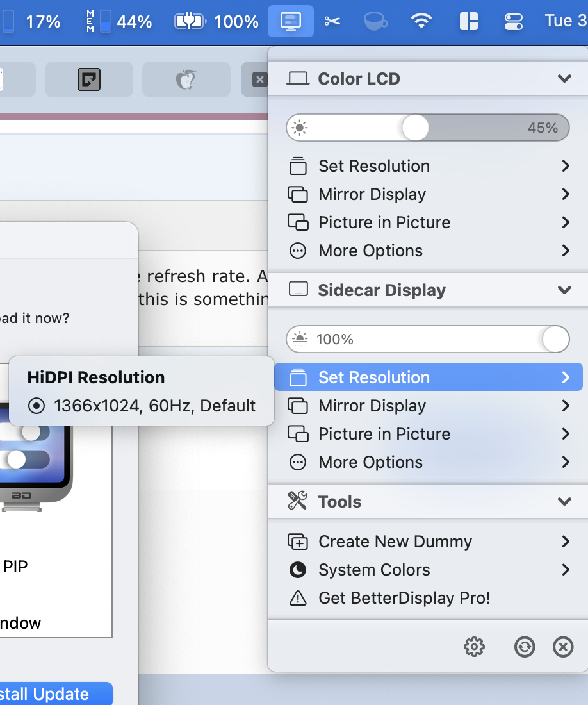Click the scissors menu bar icon
Screen dimensions: 588x705
332,21
